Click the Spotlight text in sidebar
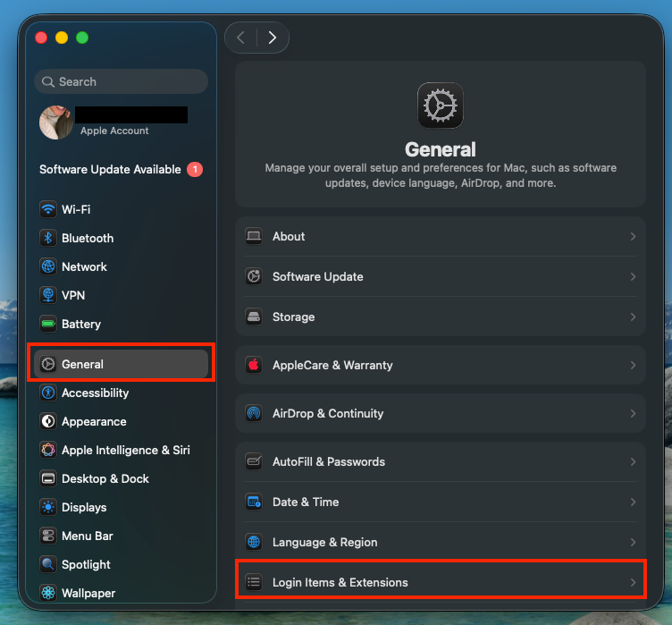Image resolution: width=672 pixels, height=625 pixels. [86, 564]
